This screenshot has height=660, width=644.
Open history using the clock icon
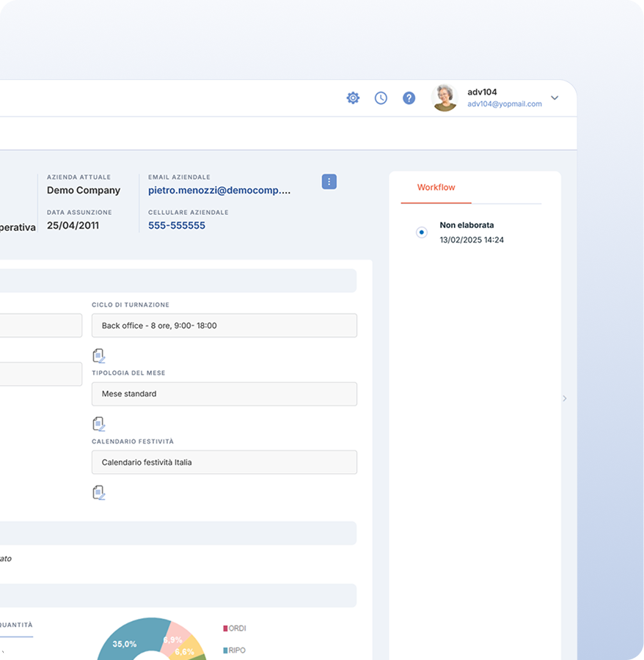(x=381, y=98)
